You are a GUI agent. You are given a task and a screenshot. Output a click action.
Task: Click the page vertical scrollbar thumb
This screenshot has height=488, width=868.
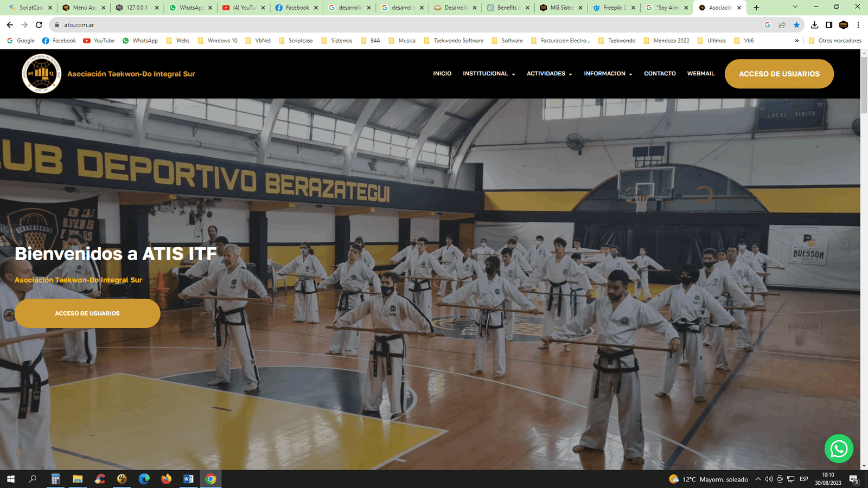coord(864,84)
